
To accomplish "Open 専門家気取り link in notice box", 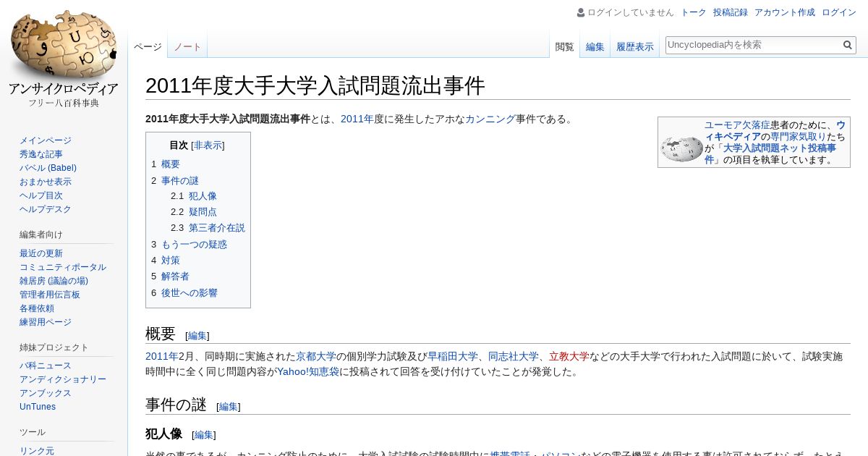I will click(x=798, y=137).
